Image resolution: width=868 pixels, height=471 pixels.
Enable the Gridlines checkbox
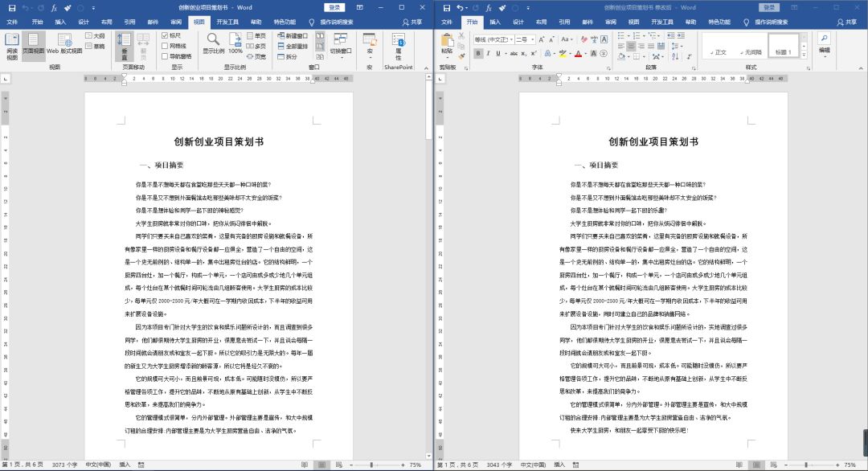(164, 46)
